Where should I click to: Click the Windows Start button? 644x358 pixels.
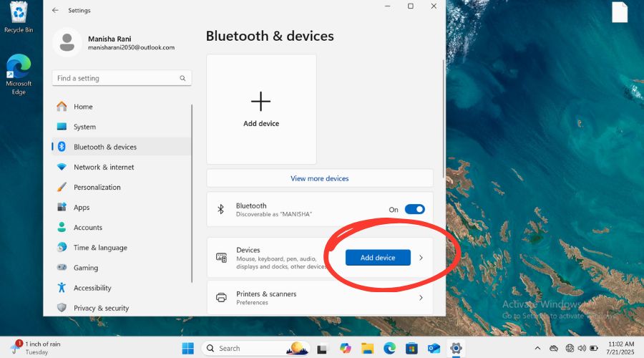tap(187, 348)
